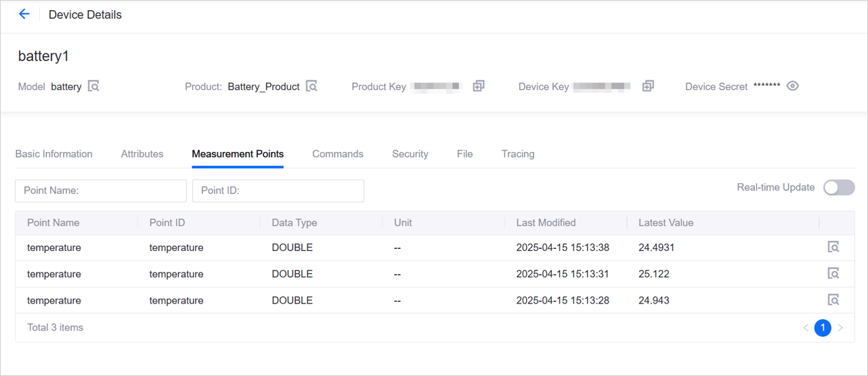This screenshot has width=868, height=376.
Task: Focus the Point Name search field
Action: 101,191
